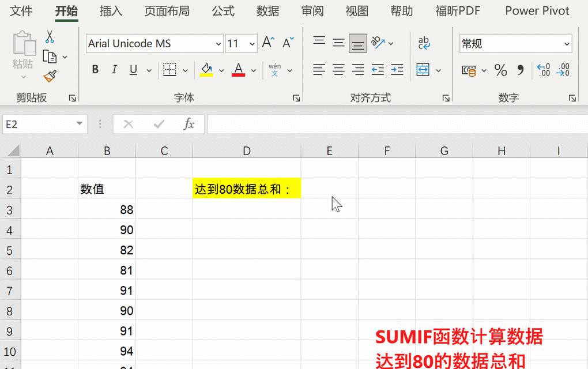Select cell containing 数值
The height and width of the screenshot is (369, 588).
(x=107, y=189)
